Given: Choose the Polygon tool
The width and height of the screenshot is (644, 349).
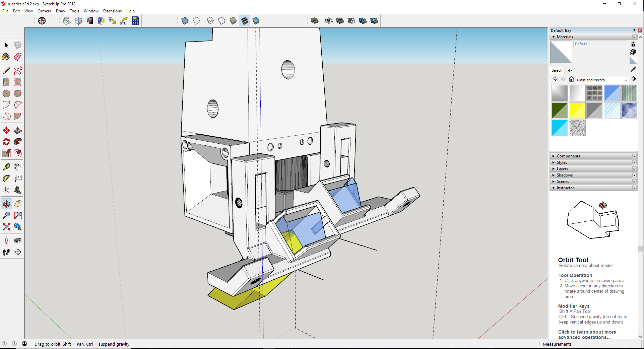Looking at the screenshot, I should pyautogui.click(x=18, y=93).
